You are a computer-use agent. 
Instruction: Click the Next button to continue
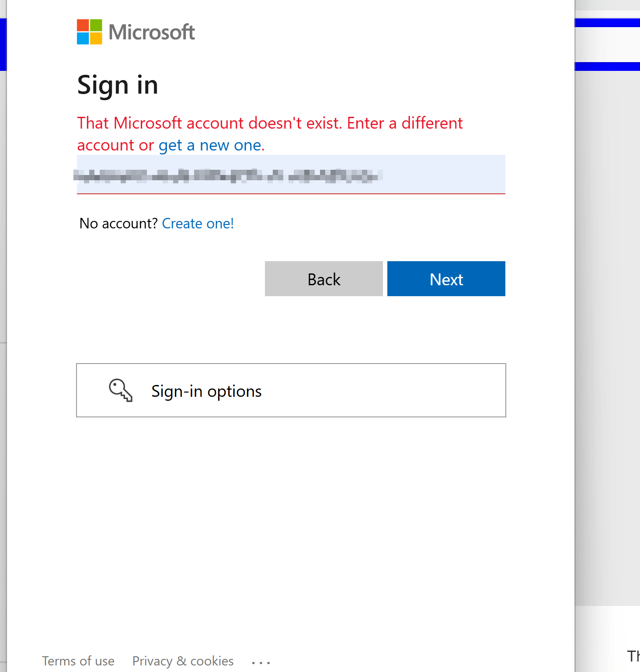point(445,279)
